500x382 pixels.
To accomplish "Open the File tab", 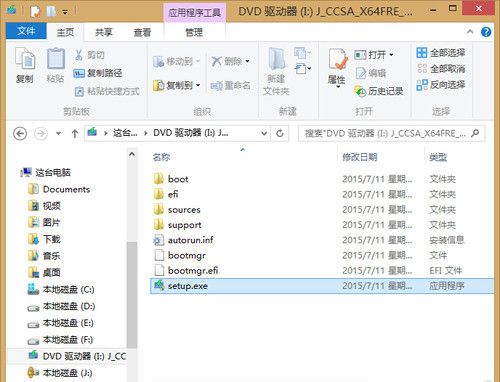I will coord(26,31).
